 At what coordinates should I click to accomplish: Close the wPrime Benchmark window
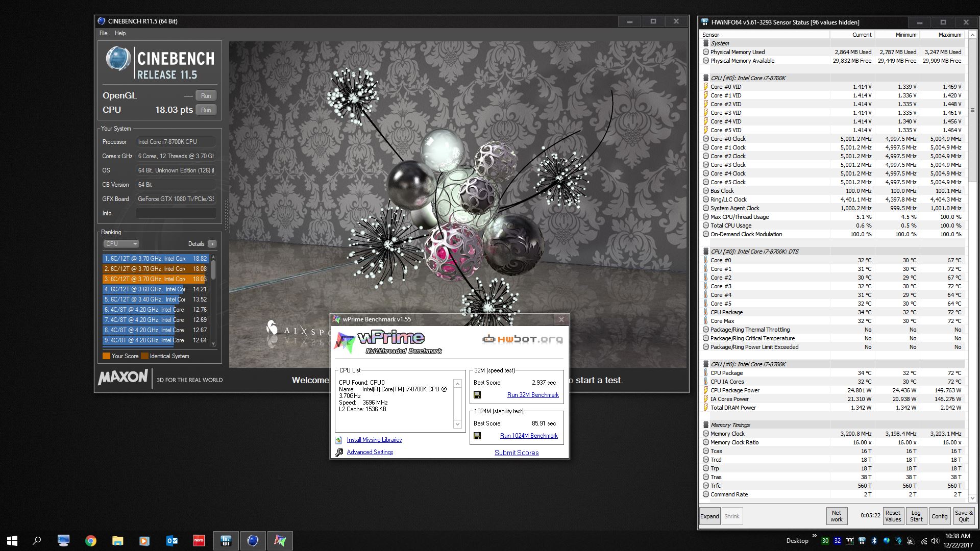point(561,319)
